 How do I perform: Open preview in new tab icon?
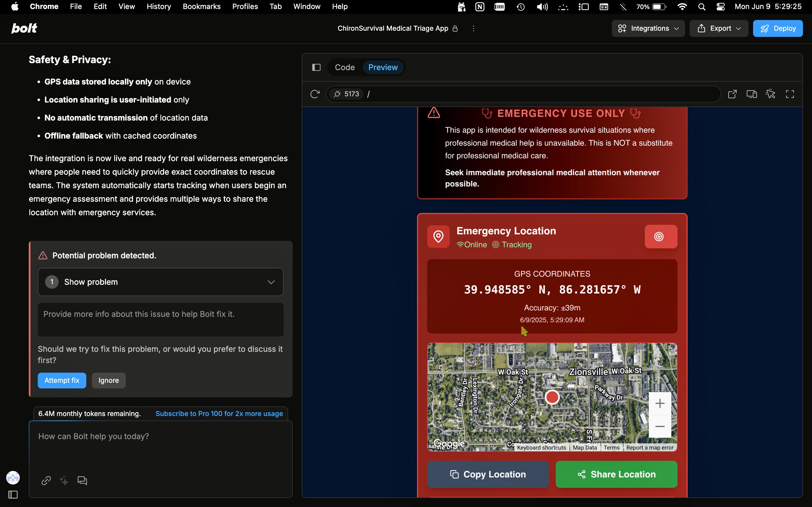[732, 94]
